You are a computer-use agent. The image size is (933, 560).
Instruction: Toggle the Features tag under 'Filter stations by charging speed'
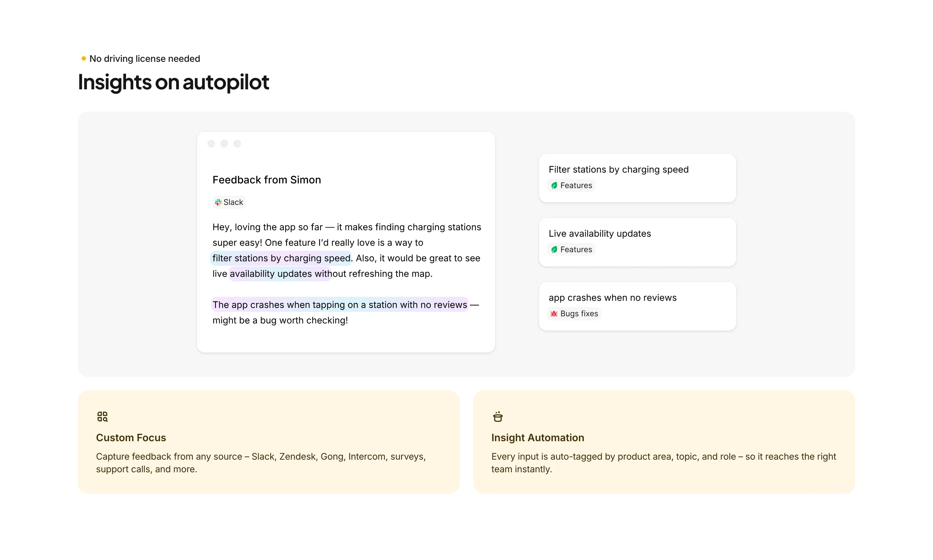pyautogui.click(x=571, y=185)
